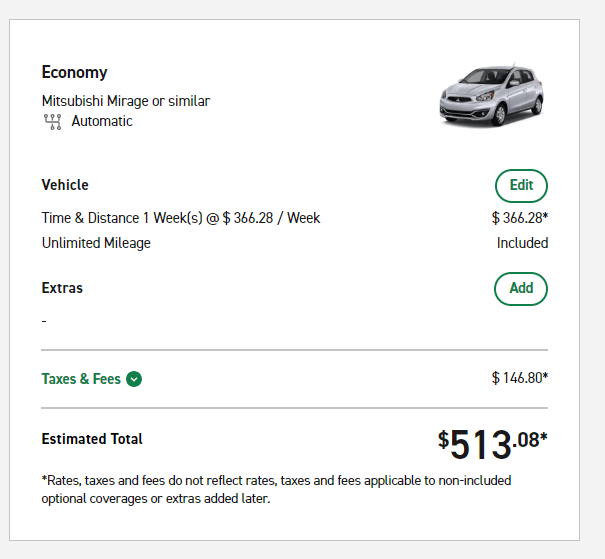Viewport: 605px width, 559px height.
Task: Click the Mitsubishi Mirage or similar text
Action: tap(126, 101)
